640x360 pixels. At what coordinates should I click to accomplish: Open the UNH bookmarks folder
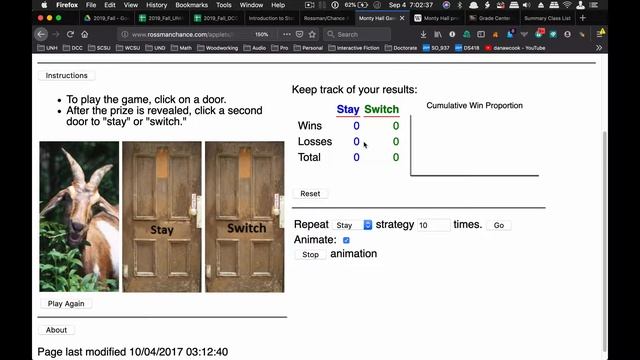(47, 48)
